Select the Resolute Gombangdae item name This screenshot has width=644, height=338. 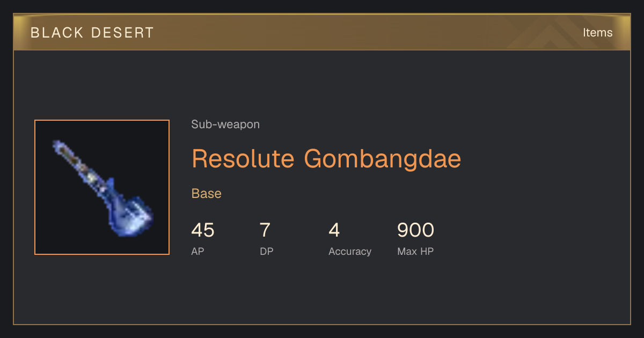pyautogui.click(x=326, y=158)
